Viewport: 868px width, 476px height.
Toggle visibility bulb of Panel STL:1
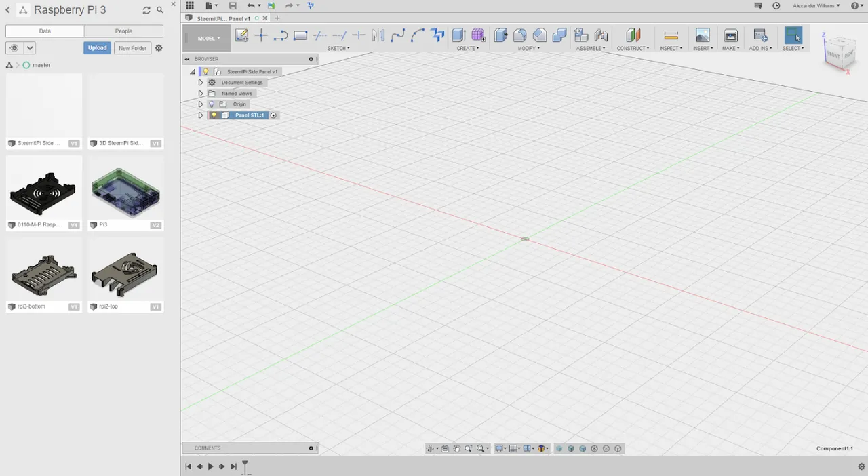tap(214, 115)
